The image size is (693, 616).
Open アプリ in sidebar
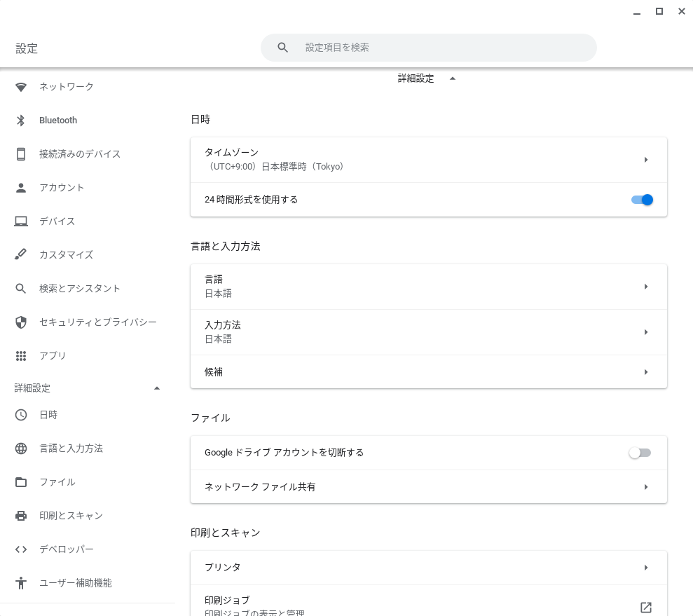pyautogui.click(x=53, y=356)
